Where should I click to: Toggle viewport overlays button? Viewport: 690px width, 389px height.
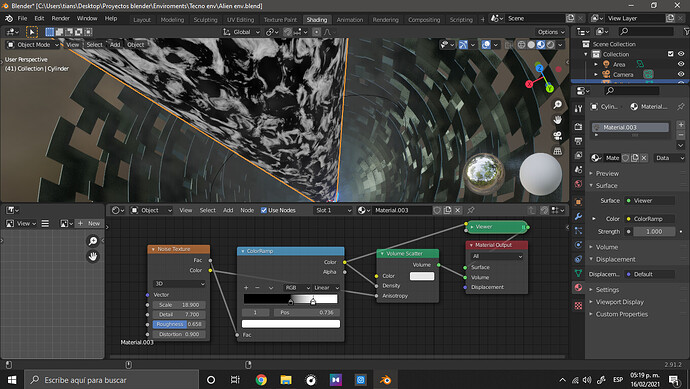point(486,44)
